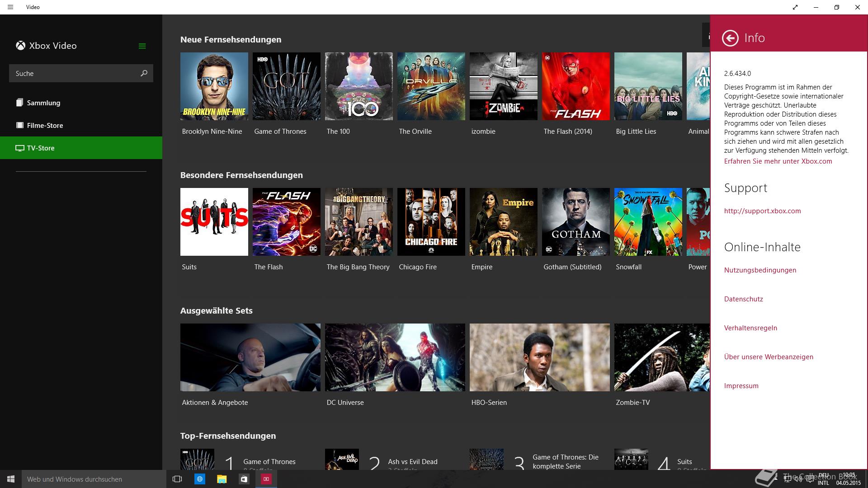Image resolution: width=868 pixels, height=488 pixels.
Task: Open the Erfahren Sie mehr unter Xbox.com link
Action: pos(778,161)
